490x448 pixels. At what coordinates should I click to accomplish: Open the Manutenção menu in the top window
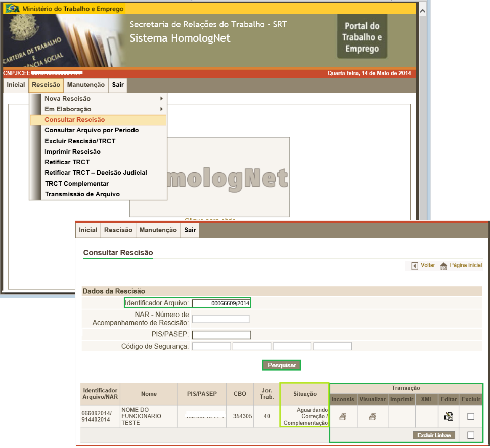pos(86,85)
